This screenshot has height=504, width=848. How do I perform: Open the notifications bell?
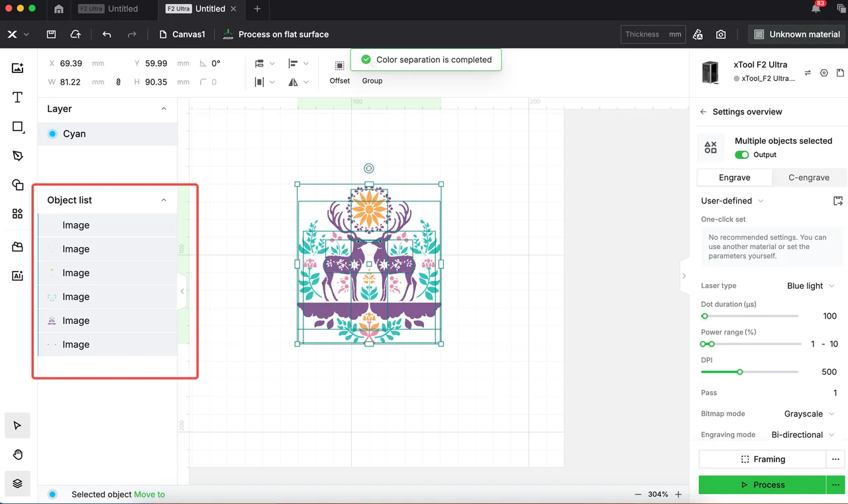coord(816,9)
